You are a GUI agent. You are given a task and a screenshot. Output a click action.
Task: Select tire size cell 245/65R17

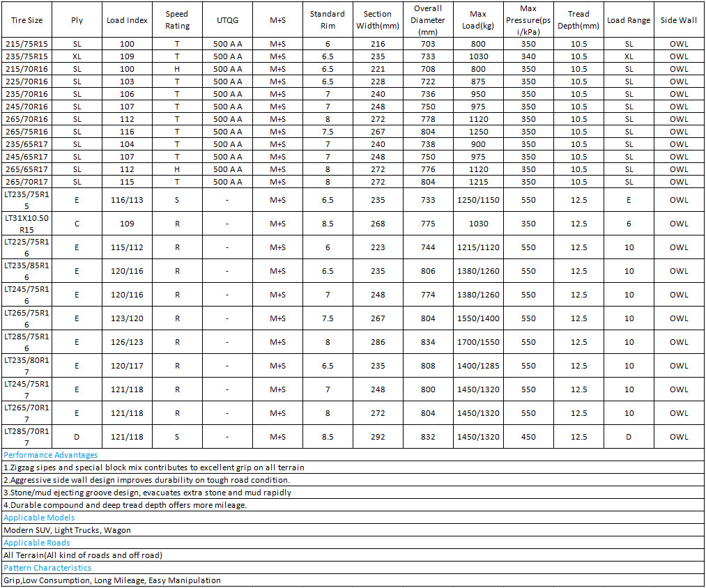click(26, 157)
